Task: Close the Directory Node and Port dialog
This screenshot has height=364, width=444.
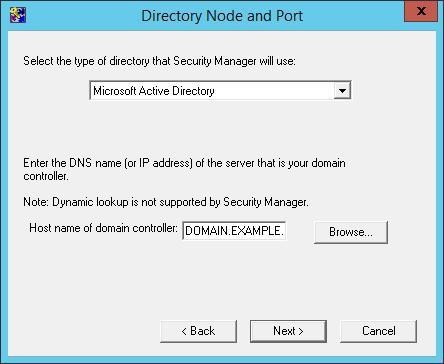Action: click(421, 11)
